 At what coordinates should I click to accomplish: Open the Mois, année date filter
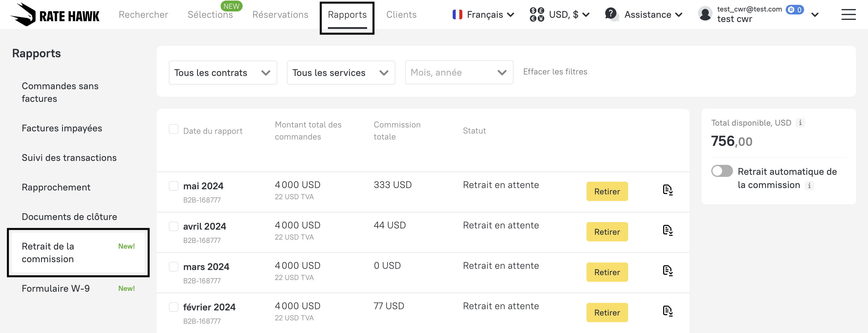click(459, 73)
